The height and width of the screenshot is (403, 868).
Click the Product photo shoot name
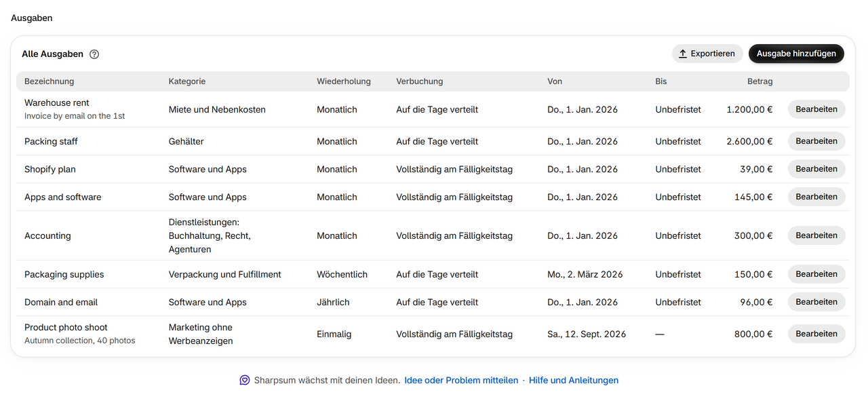point(66,328)
